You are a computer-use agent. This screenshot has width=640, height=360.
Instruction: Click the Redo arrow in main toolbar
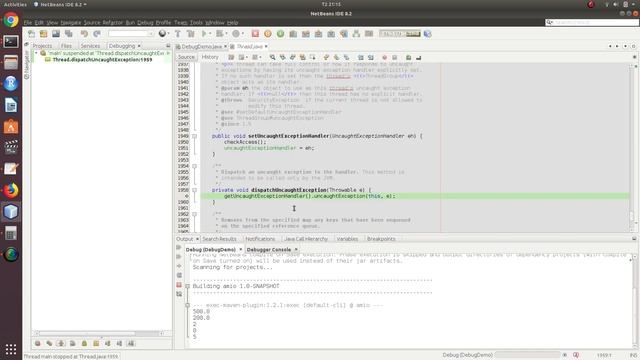tap(97, 34)
